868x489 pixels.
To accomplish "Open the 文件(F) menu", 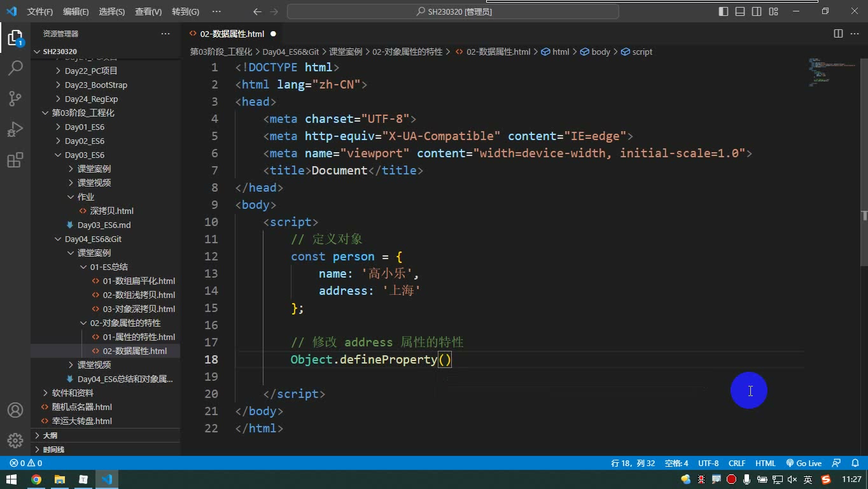I will point(40,11).
